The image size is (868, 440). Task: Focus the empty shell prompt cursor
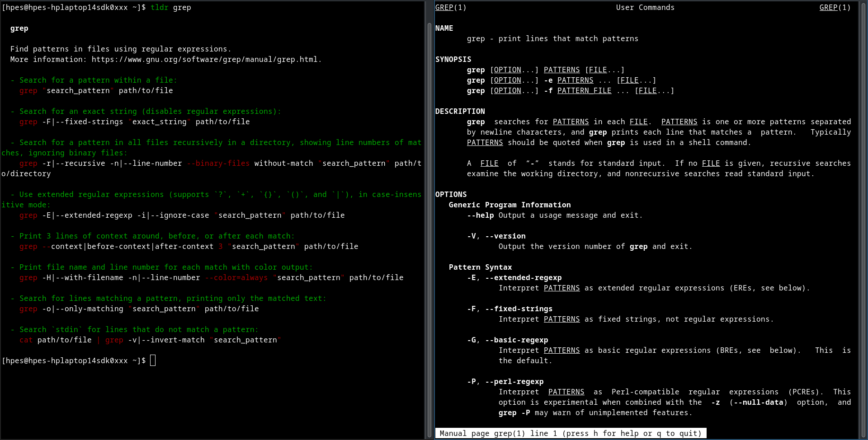[x=153, y=360]
